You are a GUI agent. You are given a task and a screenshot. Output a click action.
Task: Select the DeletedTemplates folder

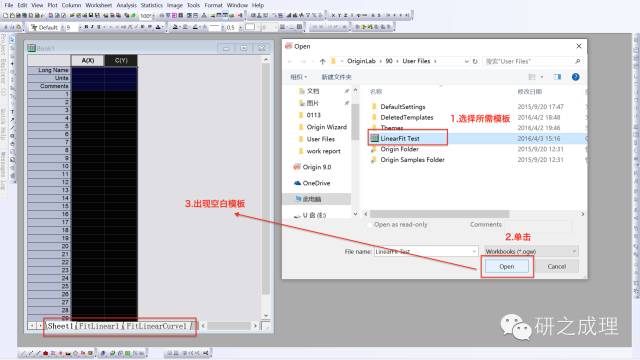click(x=407, y=117)
